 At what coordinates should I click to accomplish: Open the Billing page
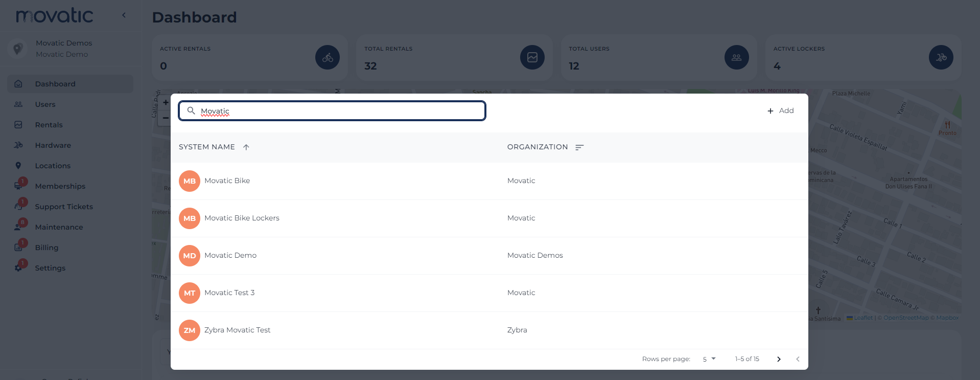[46, 248]
